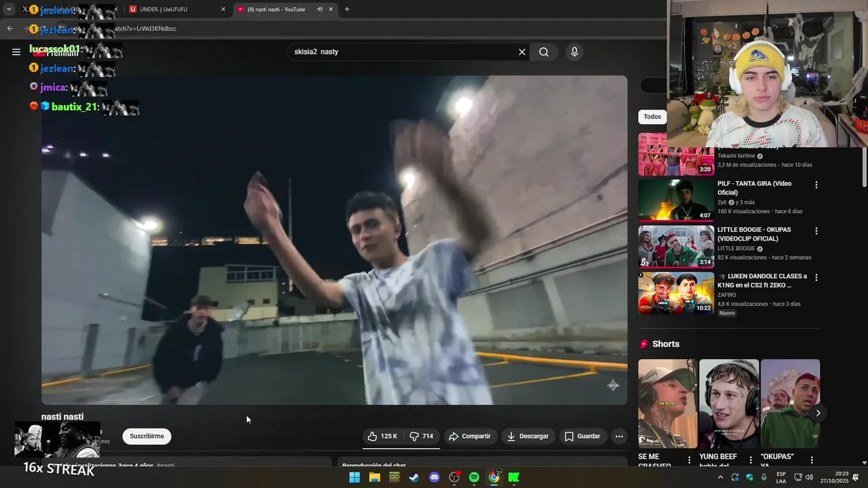The height and width of the screenshot is (488, 868).
Task: Click the LITTLE BOOGIE - OKUPAS video title
Action: [x=754, y=234]
